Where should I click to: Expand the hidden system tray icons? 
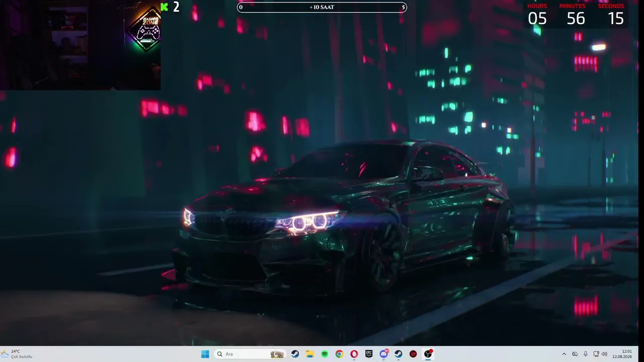[x=564, y=354]
